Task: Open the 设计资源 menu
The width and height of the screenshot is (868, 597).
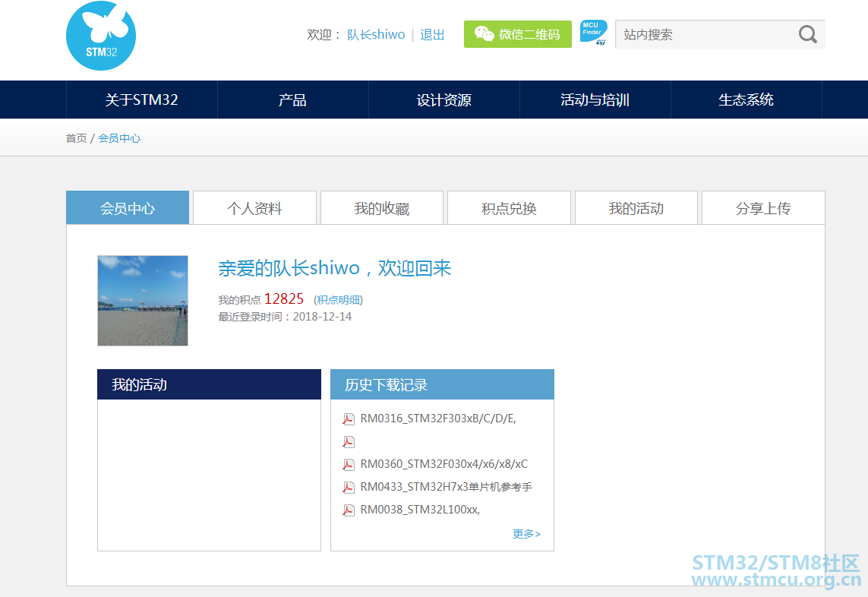Action: [x=444, y=99]
